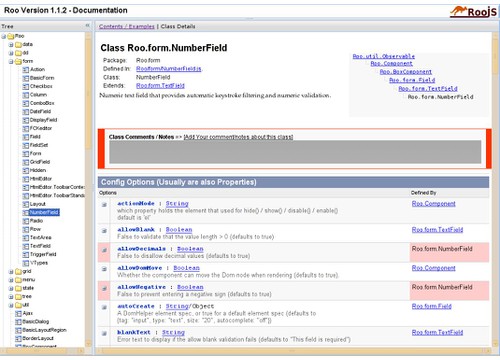Click the grey class comments box
The width and height of the screenshot is (500, 360).
click(x=295, y=152)
